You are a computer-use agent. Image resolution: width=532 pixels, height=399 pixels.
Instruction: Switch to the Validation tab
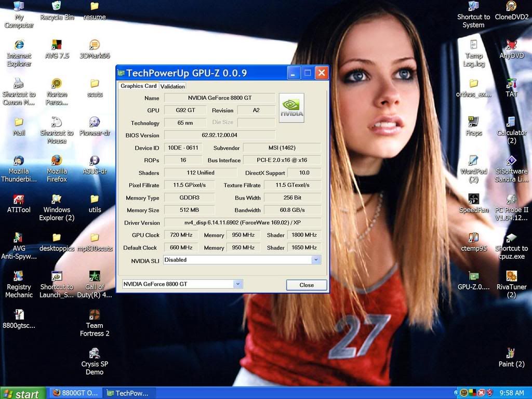[172, 87]
